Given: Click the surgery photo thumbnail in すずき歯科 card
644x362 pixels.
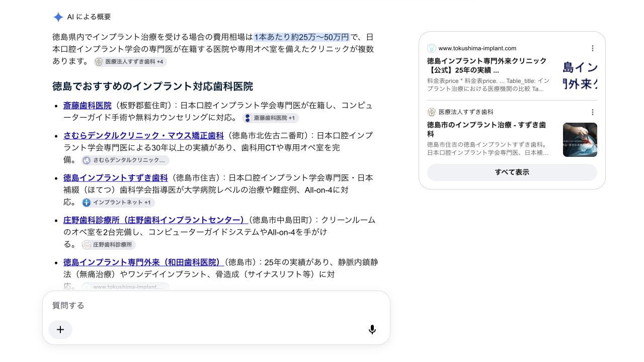Looking at the screenshot, I should [580, 140].
